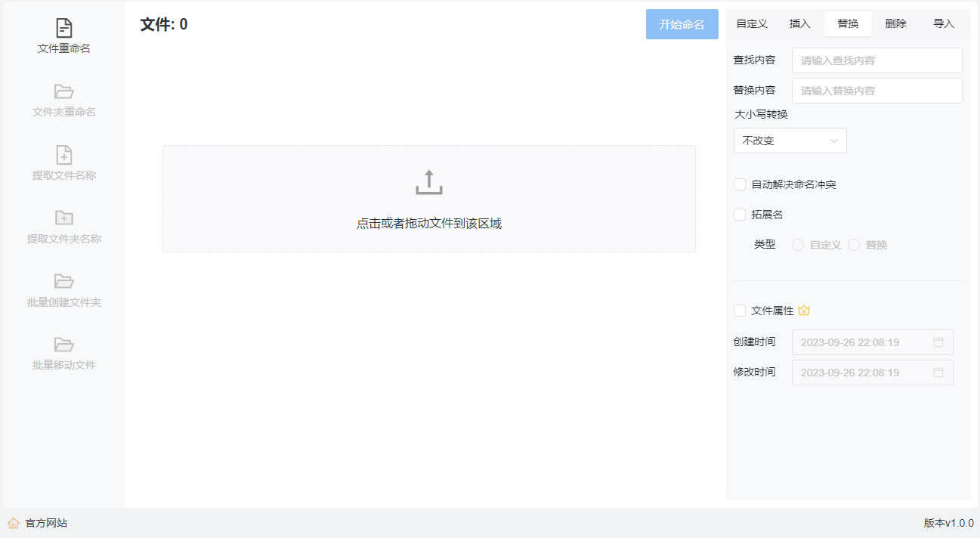Click the upload icon in the drop zone
980x538 pixels.
pyautogui.click(x=428, y=183)
